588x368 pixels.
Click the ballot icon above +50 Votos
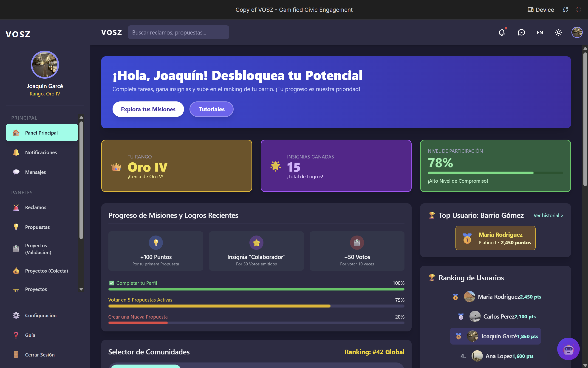click(357, 242)
